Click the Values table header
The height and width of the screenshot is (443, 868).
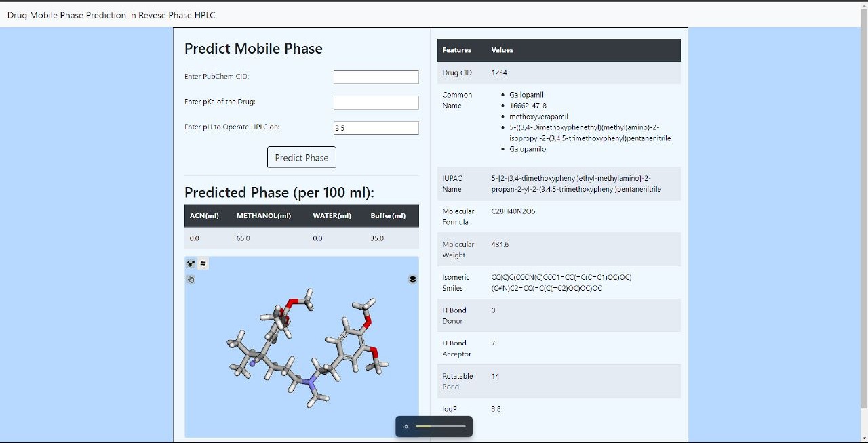(x=502, y=50)
